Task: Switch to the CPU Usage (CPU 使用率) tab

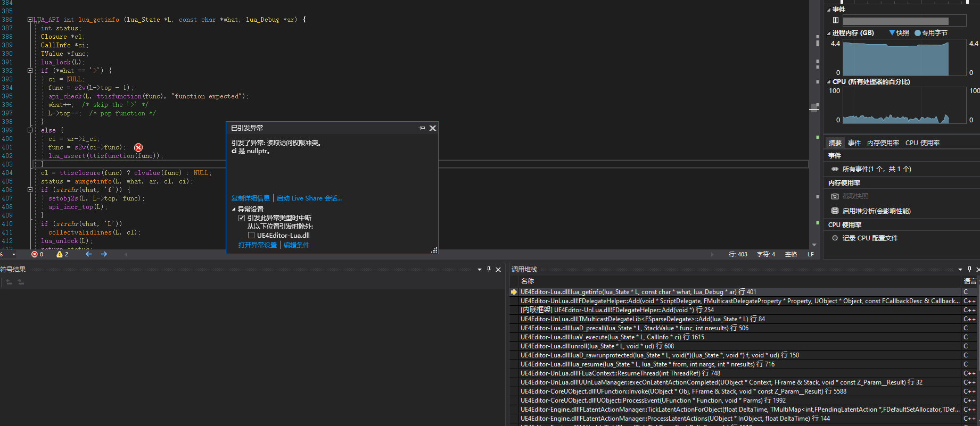Action: 923,143
